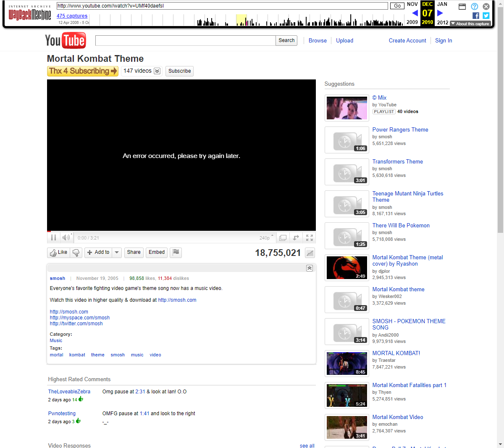Share capture on Facebook
The width and height of the screenshot is (504, 448).
(x=475, y=16)
